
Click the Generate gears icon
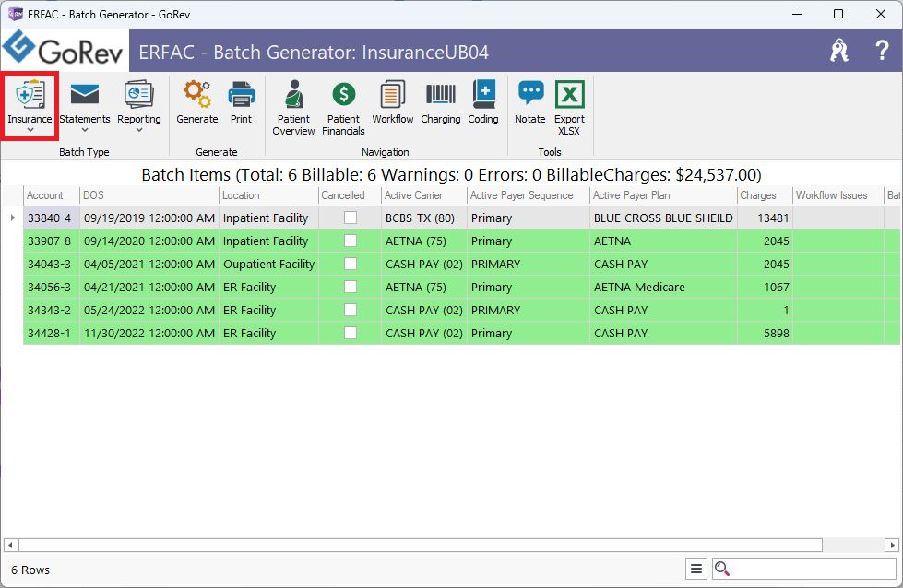pyautogui.click(x=197, y=94)
